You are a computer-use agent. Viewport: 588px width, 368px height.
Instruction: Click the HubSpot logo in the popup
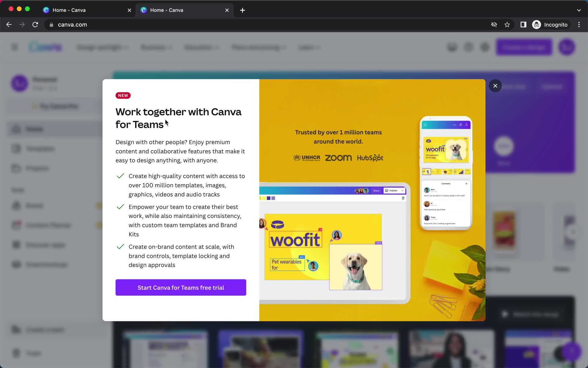point(370,158)
